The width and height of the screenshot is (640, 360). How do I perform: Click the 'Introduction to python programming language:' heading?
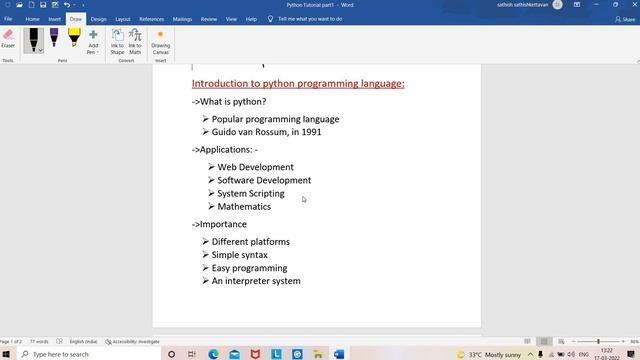tap(298, 83)
